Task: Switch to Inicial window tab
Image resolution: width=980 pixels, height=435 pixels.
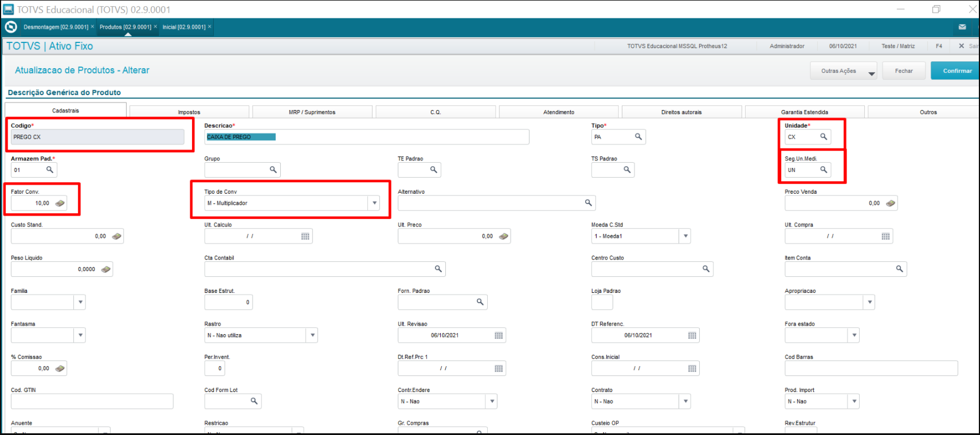Action: pos(184,27)
